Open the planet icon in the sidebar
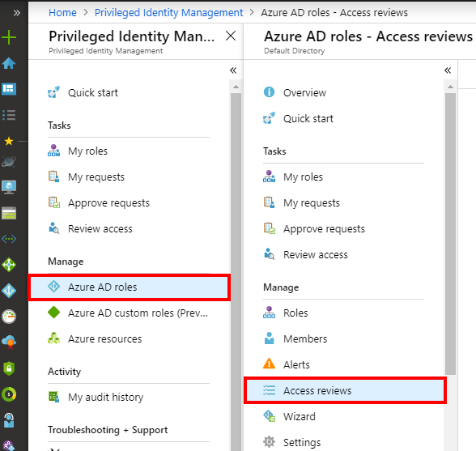The image size is (476, 451). pos(9,162)
